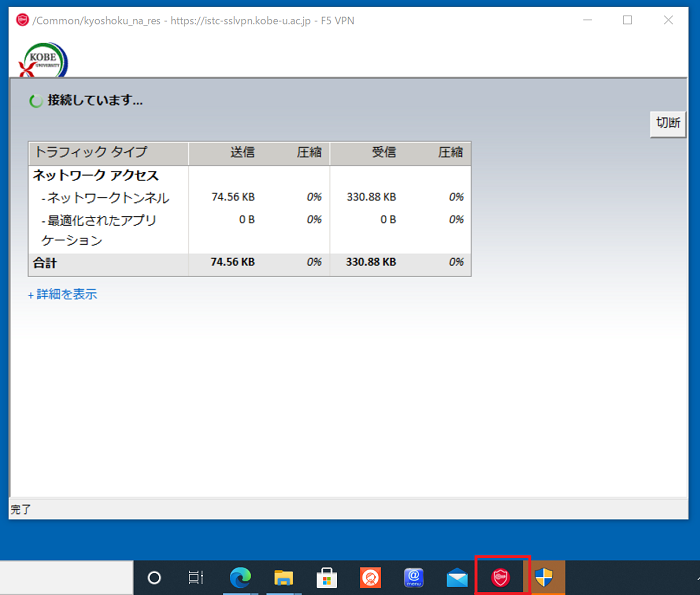700x595 pixels.
Task: Click the 接続しています status text
Action: (x=95, y=100)
